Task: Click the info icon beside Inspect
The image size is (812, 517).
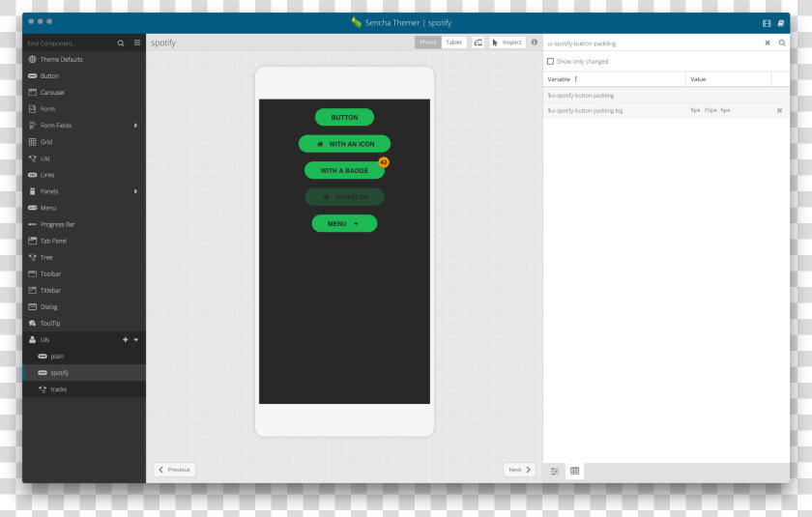Action: point(535,43)
